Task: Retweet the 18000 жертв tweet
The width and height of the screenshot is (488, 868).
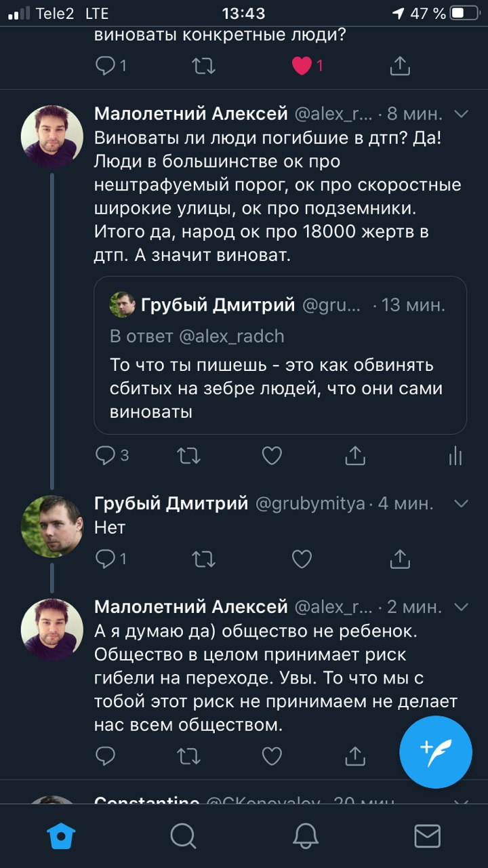Action: [188, 456]
